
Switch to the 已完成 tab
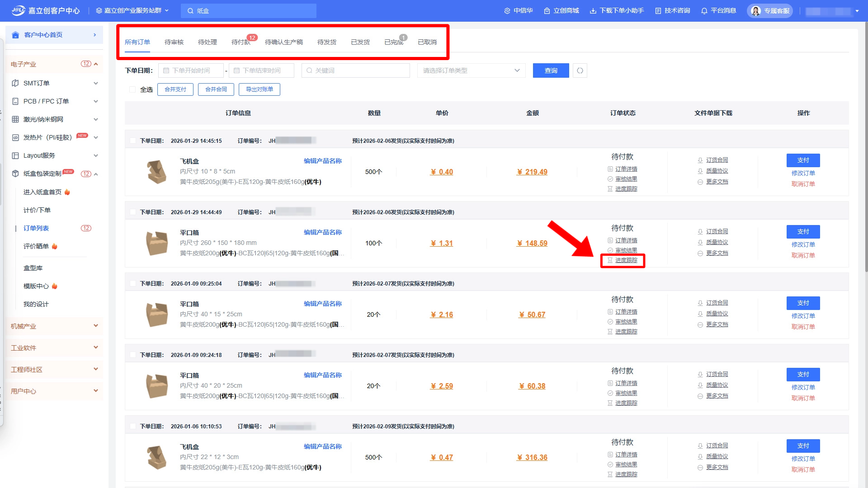[x=393, y=42]
